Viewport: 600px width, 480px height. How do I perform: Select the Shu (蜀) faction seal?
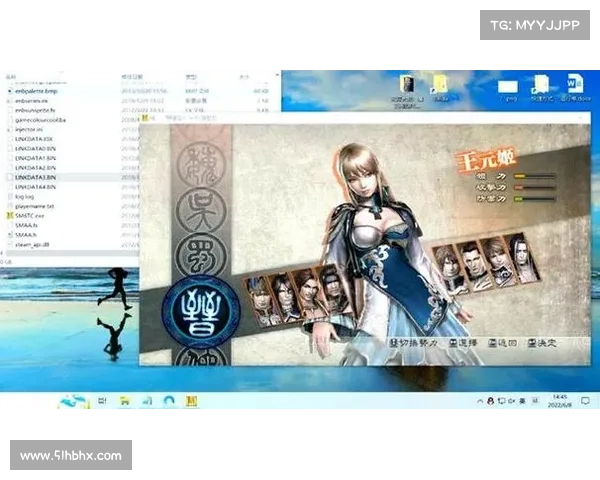[201, 254]
